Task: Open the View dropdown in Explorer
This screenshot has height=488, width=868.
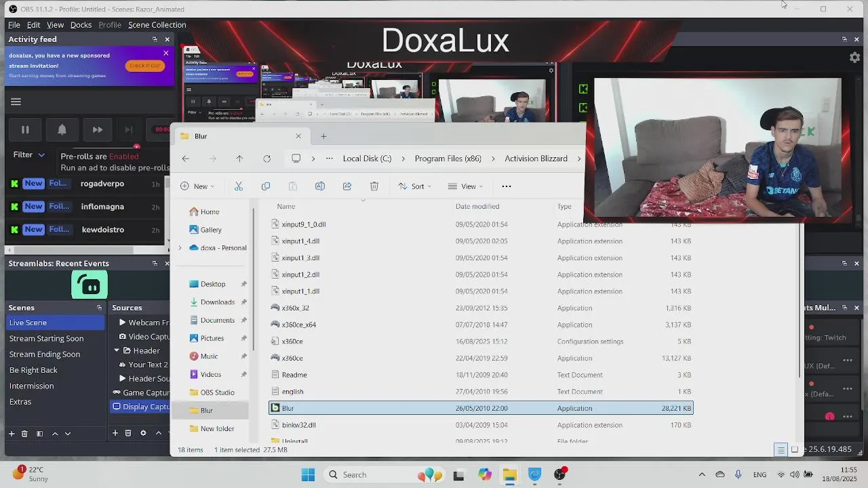Action: coord(465,186)
